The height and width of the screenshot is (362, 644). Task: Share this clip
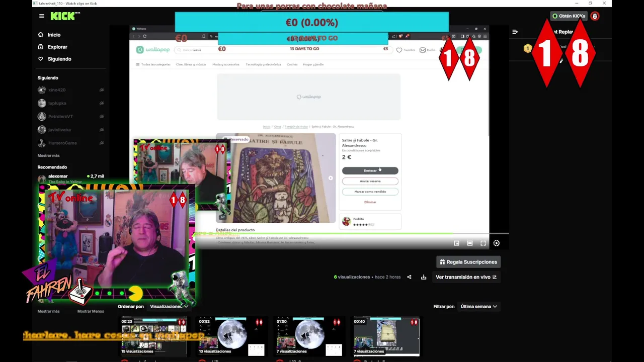(x=409, y=277)
